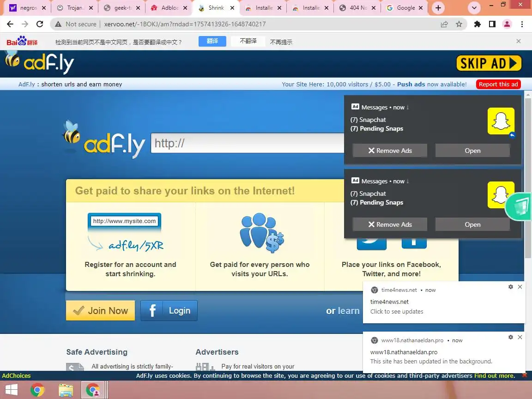Image resolution: width=532 pixels, height=399 pixels.
Task: Close the cookie notice with red X
Action: pos(525,375)
